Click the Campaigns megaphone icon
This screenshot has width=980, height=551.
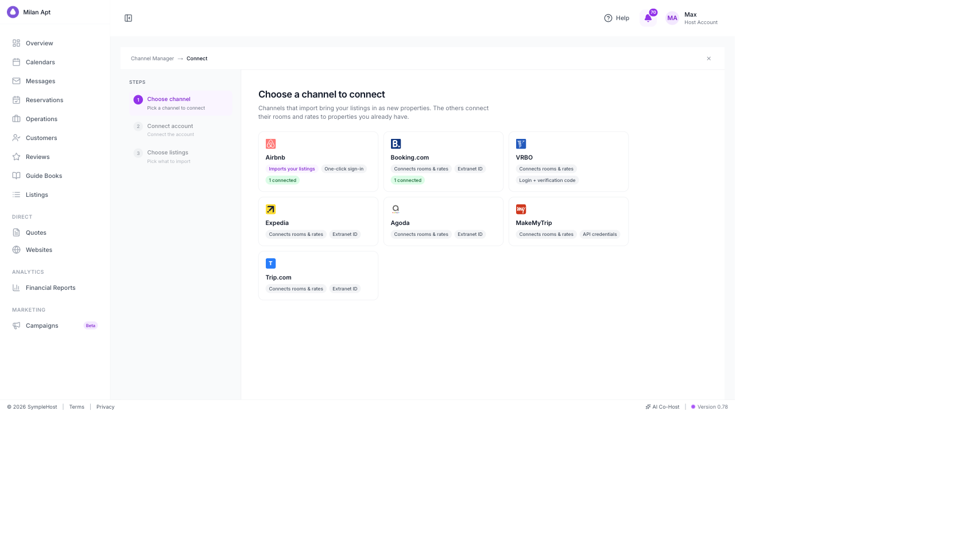point(16,325)
